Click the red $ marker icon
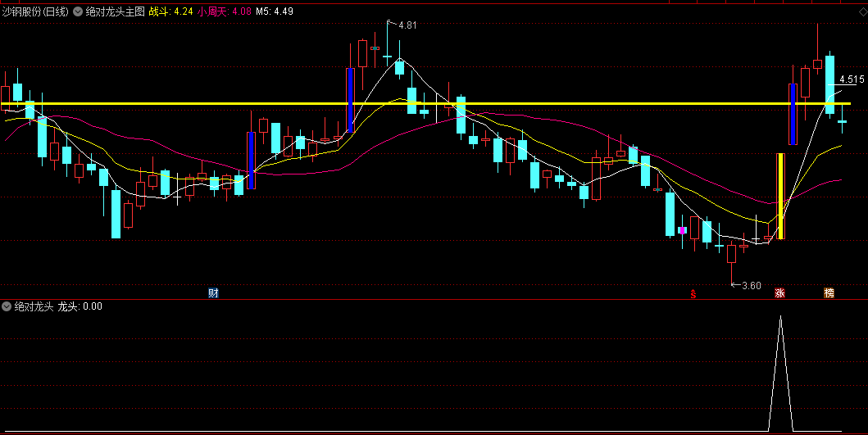This screenshot has height=435, width=868. coord(693,294)
